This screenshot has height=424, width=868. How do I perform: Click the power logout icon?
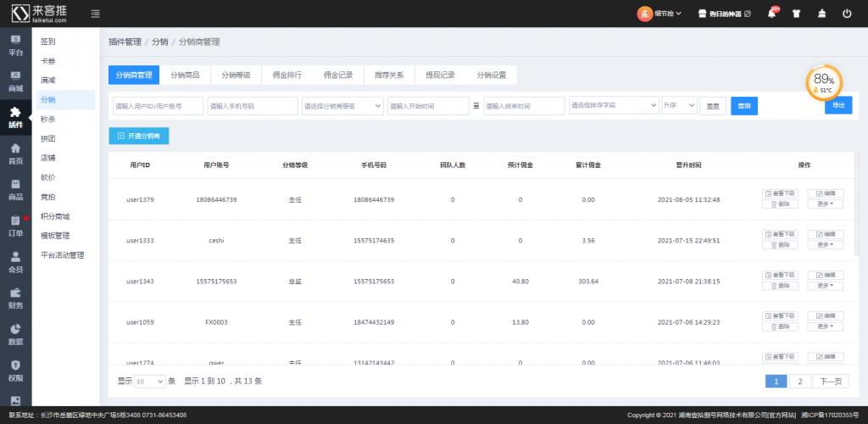tap(847, 14)
